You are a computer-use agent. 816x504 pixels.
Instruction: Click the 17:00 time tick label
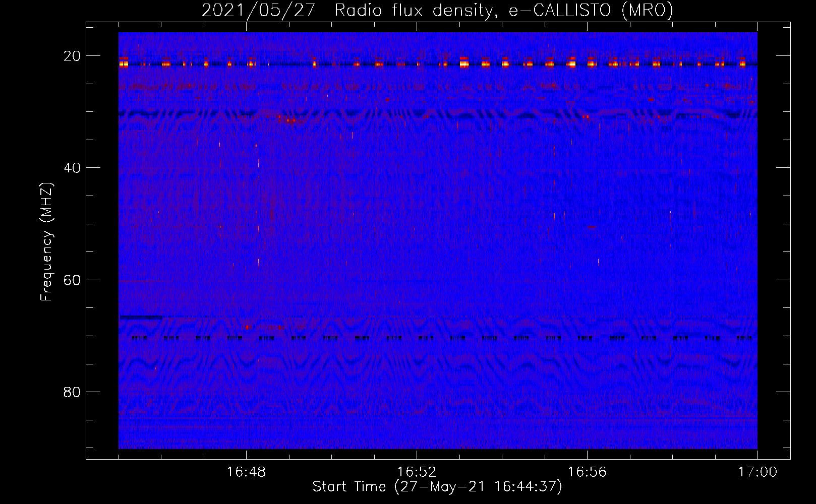click(x=757, y=472)
